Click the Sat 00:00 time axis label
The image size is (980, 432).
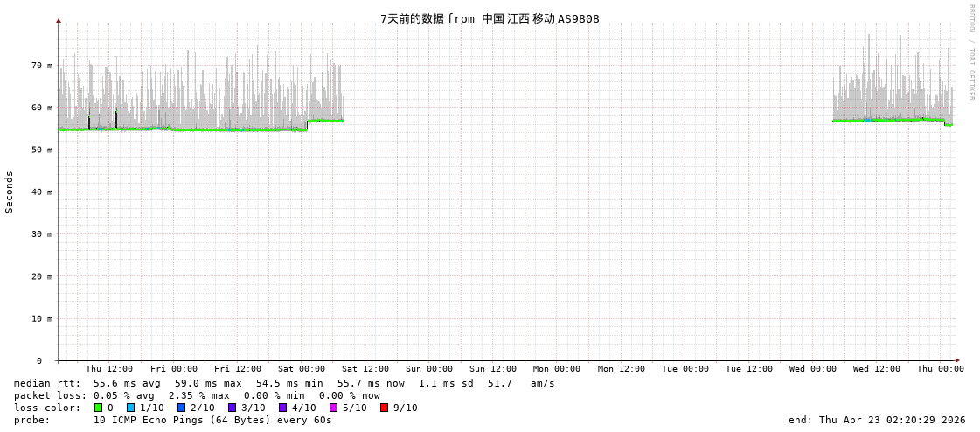pyautogui.click(x=302, y=369)
